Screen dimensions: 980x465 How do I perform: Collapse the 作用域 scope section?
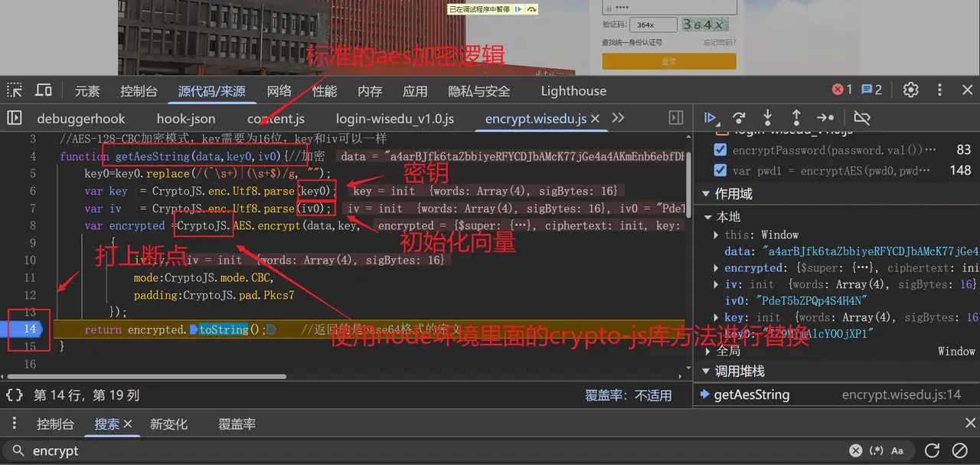[x=707, y=194]
